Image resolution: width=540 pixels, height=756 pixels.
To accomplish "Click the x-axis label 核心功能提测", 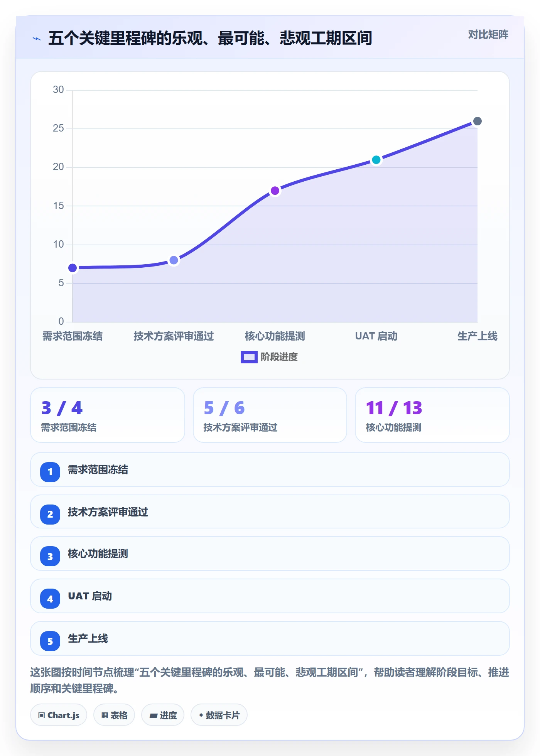I will tap(275, 336).
